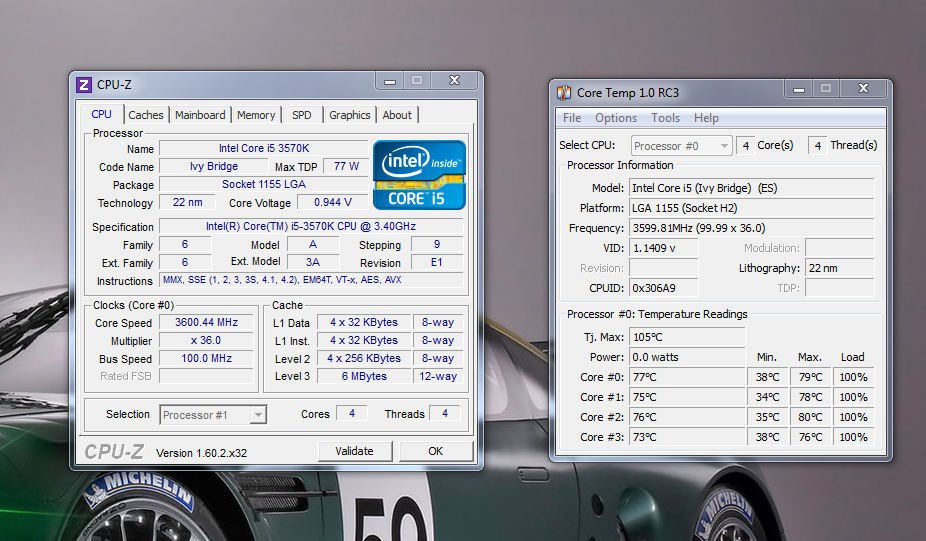Image resolution: width=926 pixels, height=541 pixels.
Task: Click the Instructions list MMX, SSE field
Action: [311, 280]
